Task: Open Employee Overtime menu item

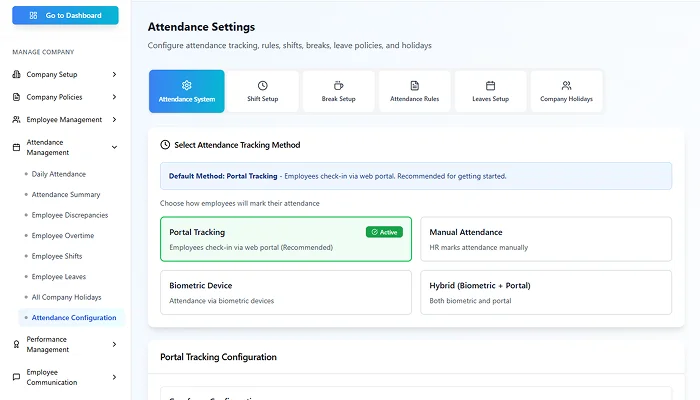Action: click(63, 236)
